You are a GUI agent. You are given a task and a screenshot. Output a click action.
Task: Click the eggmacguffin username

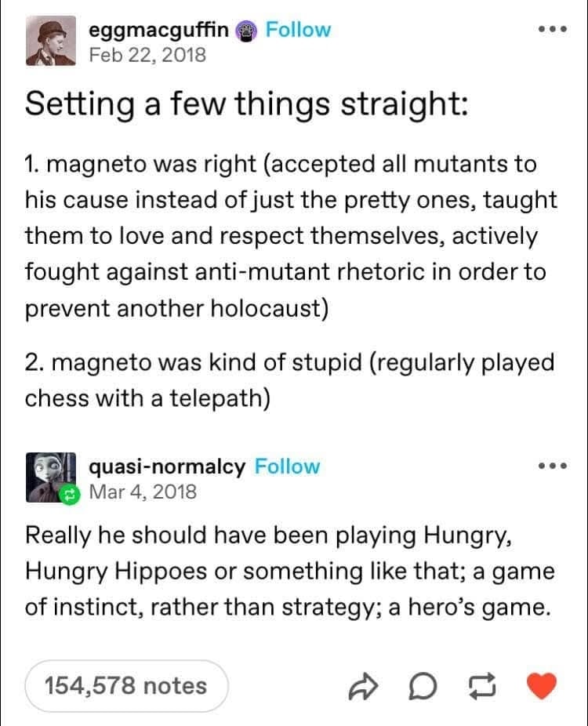point(158,30)
